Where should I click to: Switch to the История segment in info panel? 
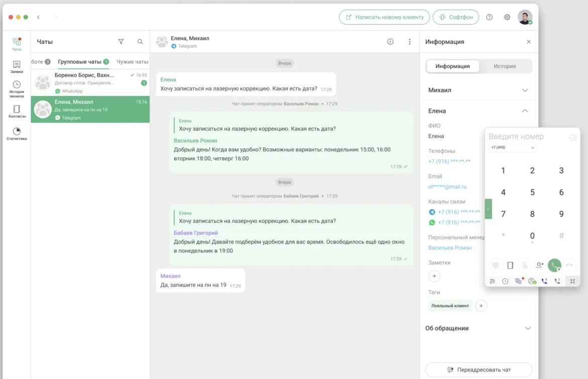point(504,66)
